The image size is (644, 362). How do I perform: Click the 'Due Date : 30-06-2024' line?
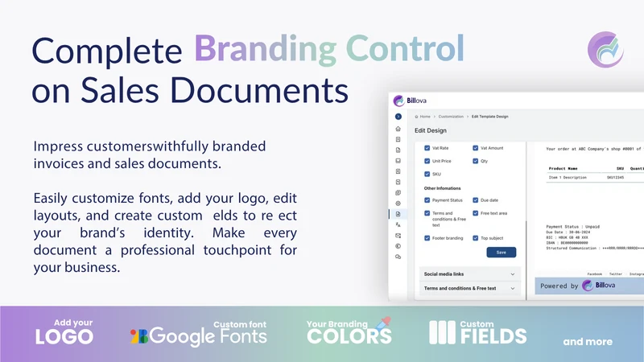[568, 232]
